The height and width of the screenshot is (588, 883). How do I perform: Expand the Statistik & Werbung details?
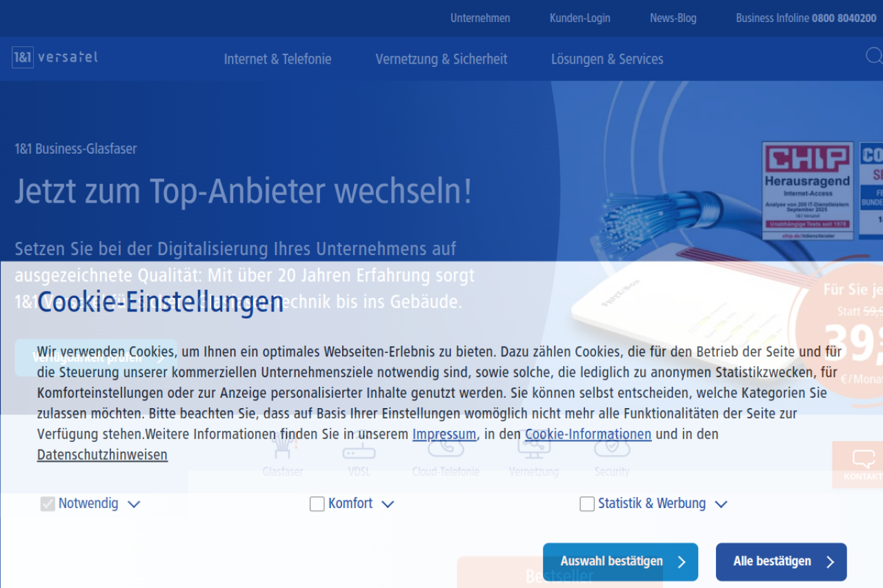coord(721,505)
